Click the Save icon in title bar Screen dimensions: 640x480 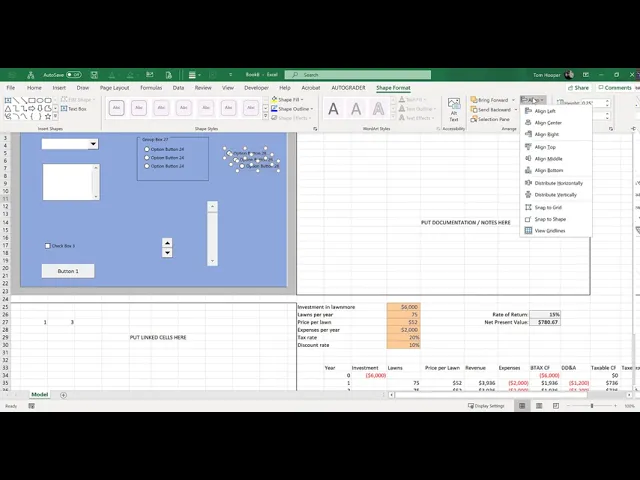pyautogui.click(x=94, y=75)
